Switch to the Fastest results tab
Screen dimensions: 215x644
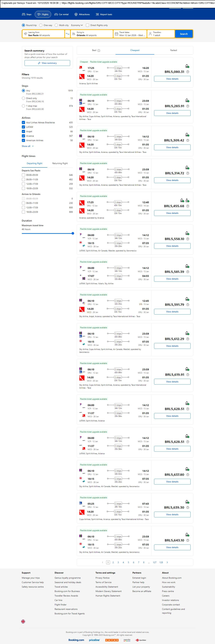[174, 50]
